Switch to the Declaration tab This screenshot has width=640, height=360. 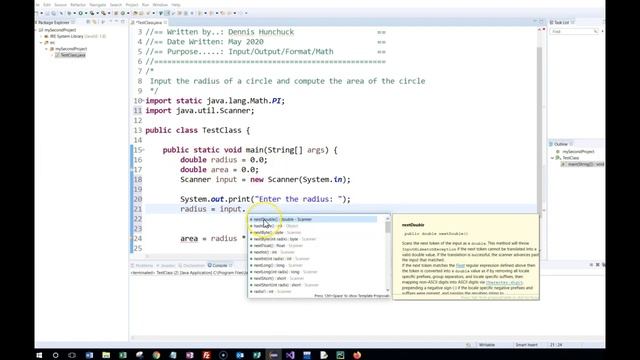(192, 265)
